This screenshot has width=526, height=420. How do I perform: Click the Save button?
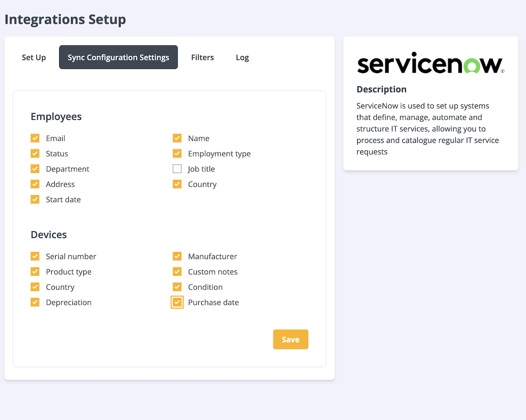coord(290,339)
